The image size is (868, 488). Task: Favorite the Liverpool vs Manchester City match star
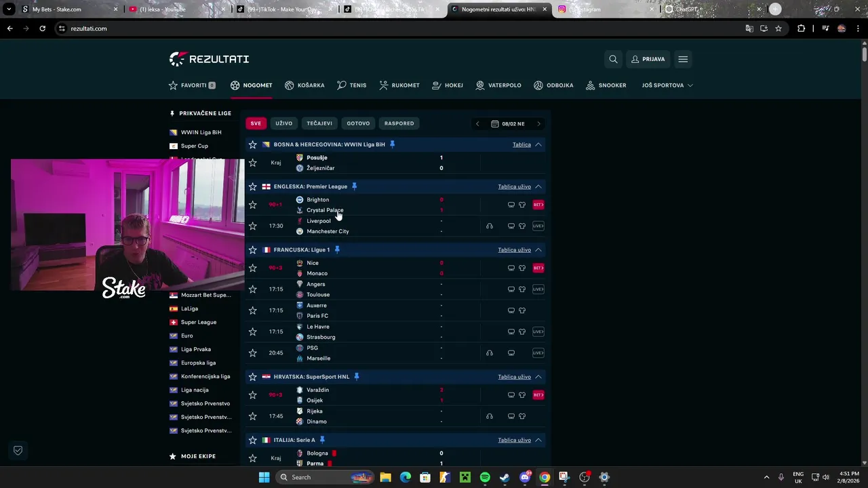253,226
